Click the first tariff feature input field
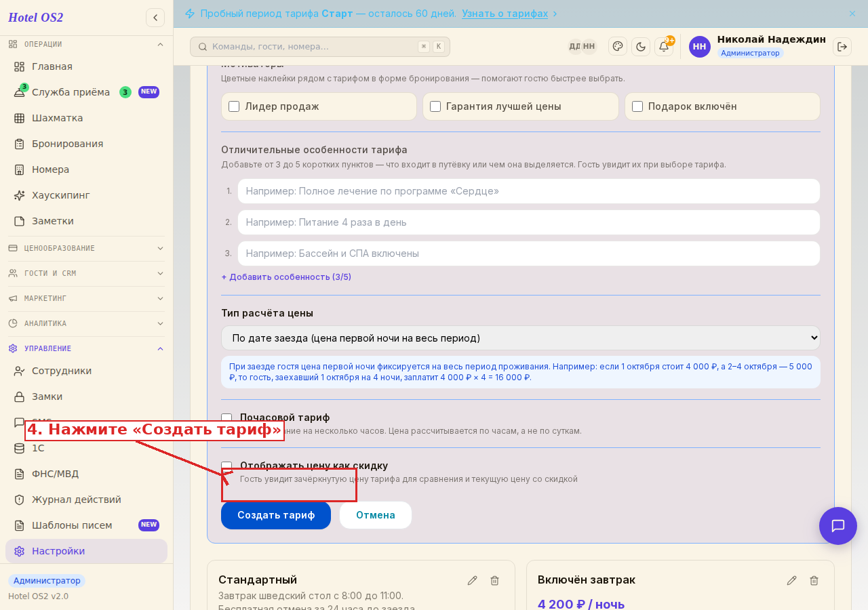 (529, 191)
